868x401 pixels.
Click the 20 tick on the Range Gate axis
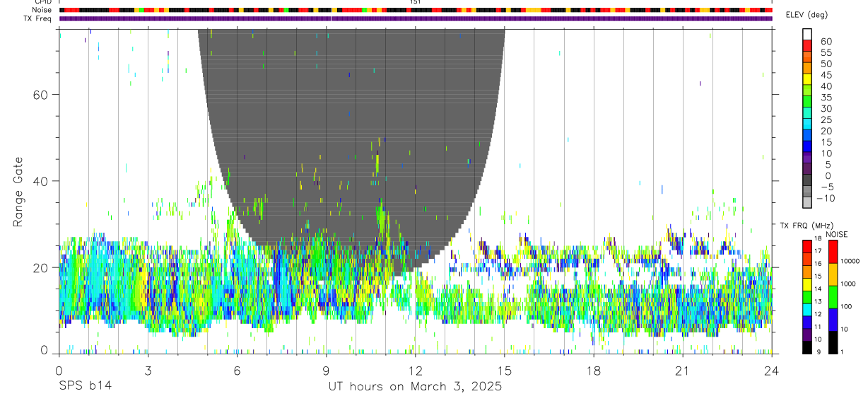pos(41,267)
